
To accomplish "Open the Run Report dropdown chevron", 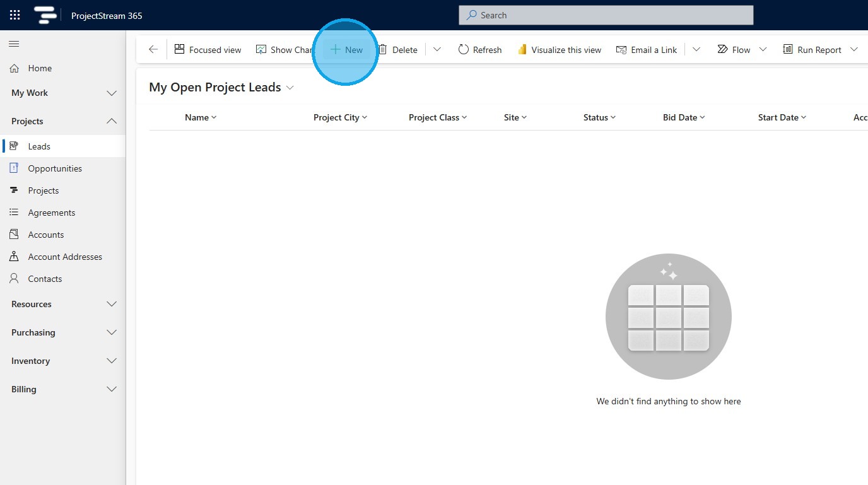I will point(854,50).
